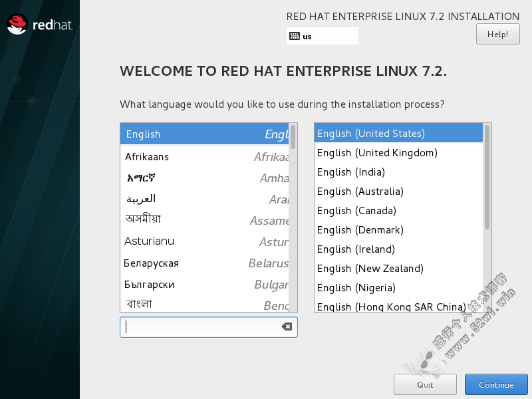The image size is (532, 399).
Task: Choose English (Ireland) locale
Action: [398, 249]
